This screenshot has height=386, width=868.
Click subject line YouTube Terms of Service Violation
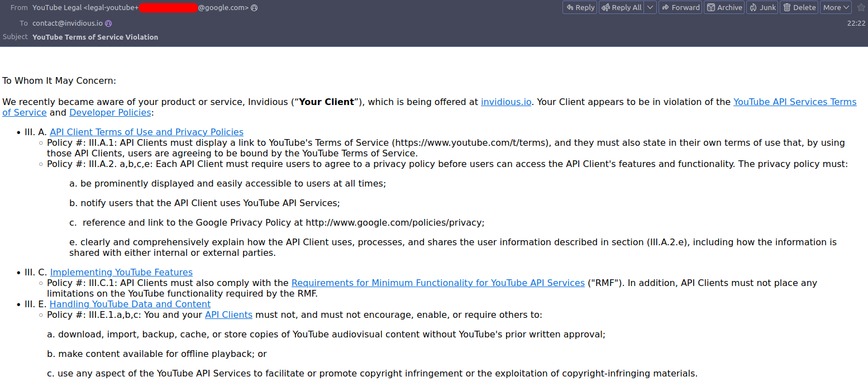click(95, 37)
